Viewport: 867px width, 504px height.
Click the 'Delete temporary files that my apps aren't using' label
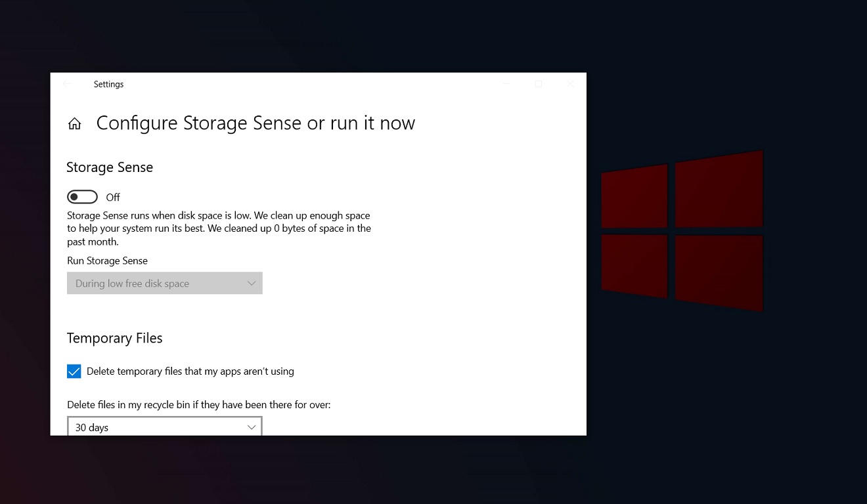click(x=190, y=371)
